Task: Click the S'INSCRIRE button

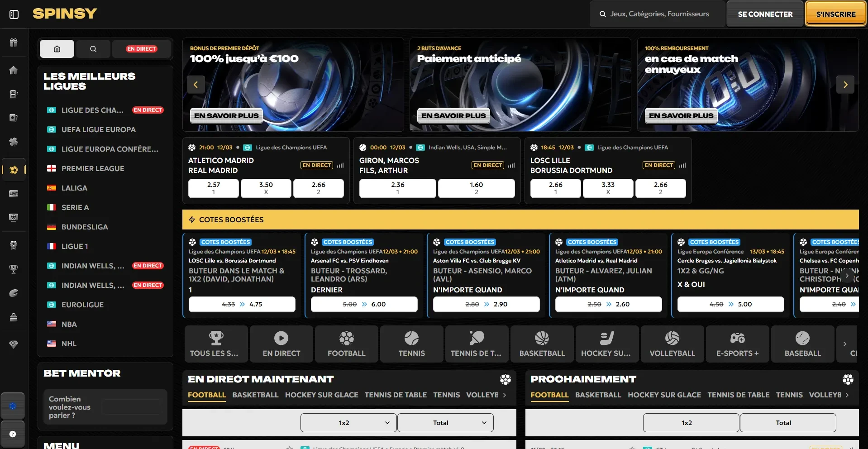Action: point(835,14)
